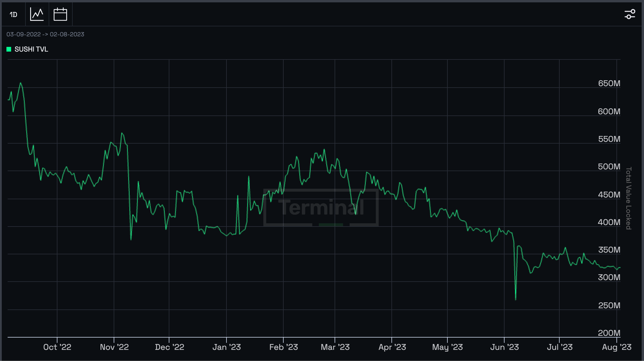Click the 400M y-axis label
The image size is (644, 361).
(x=609, y=222)
